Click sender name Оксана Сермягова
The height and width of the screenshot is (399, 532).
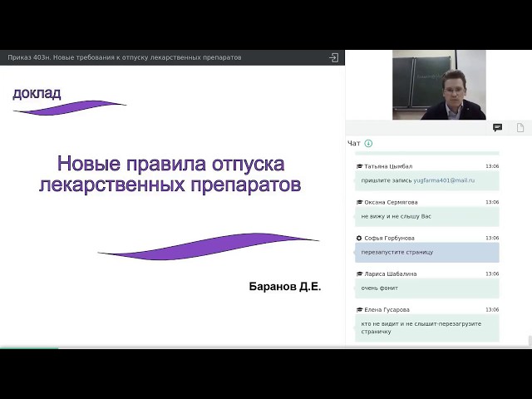click(x=391, y=202)
